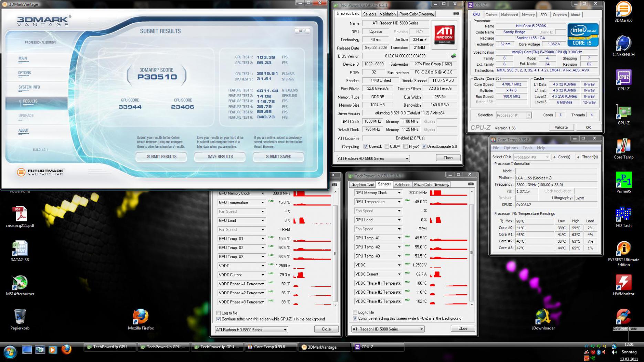644x362 pixels.
Task: Open the SATA2-SB spreadsheet file
Action: click(x=20, y=251)
